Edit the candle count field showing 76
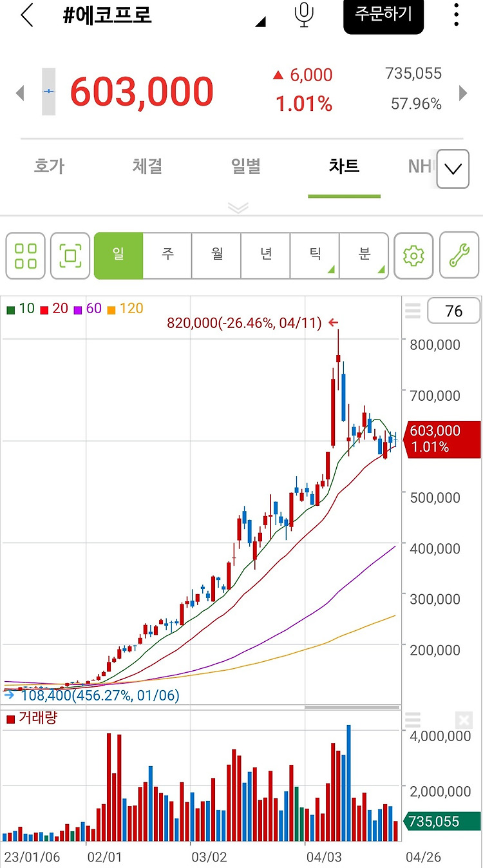Screen dimensions: 483x868 click(x=453, y=311)
